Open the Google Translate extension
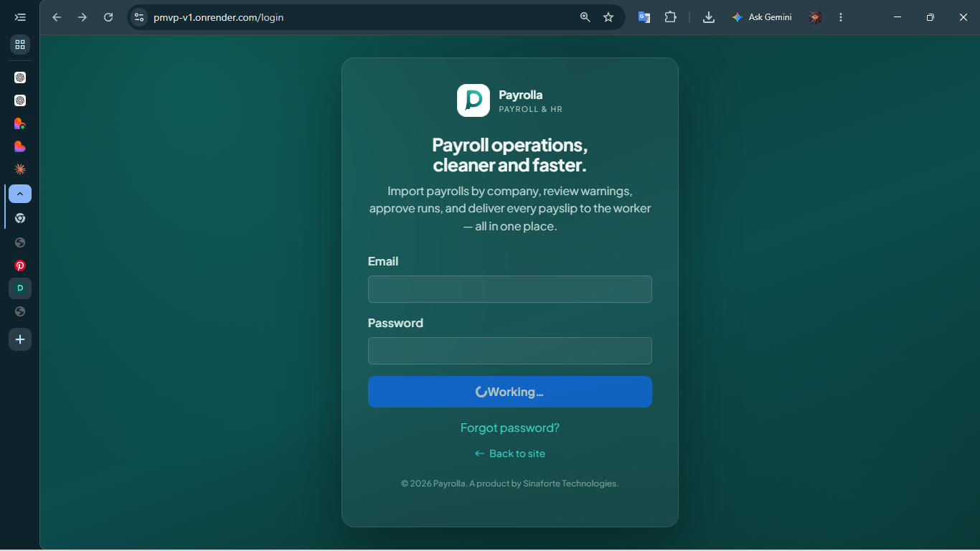The width and height of the screenshot is (980, 551). click(644, 17)
